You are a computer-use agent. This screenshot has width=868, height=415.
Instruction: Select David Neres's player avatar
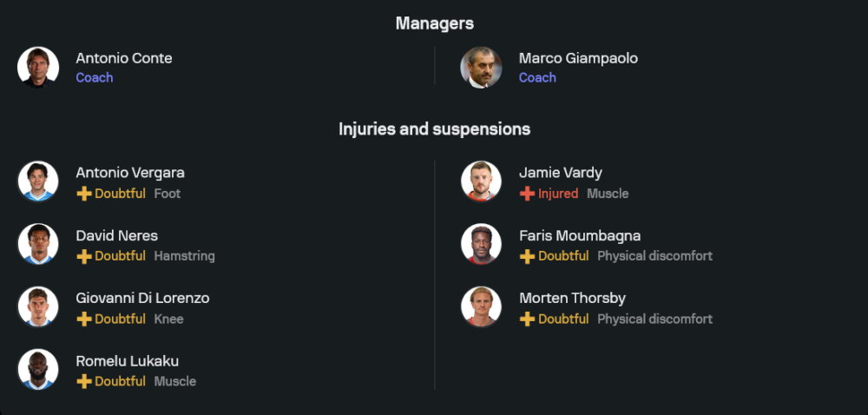(38, 244)
